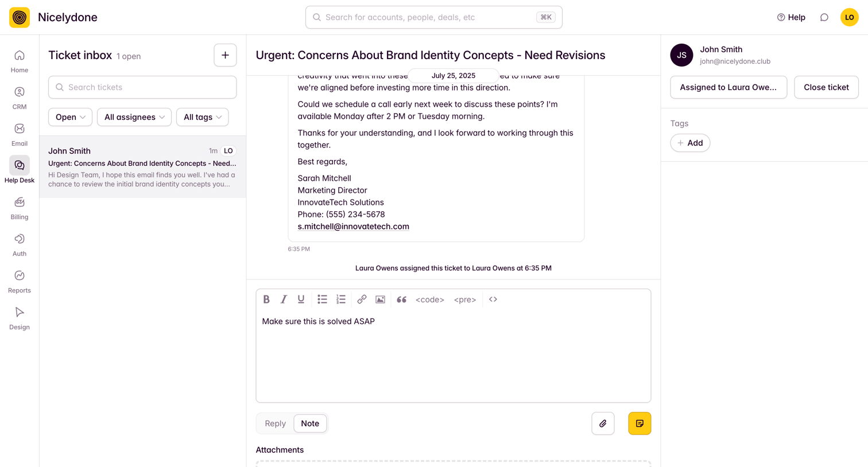Click the 1 open ticket count
Screen dimensions: 868x467
pos(129,56)
